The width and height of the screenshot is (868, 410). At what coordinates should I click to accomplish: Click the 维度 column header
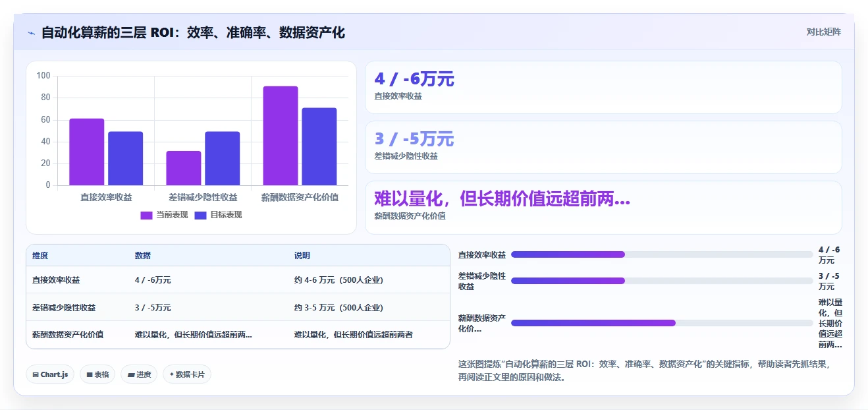pyautogui.click(x=40, y=256)
